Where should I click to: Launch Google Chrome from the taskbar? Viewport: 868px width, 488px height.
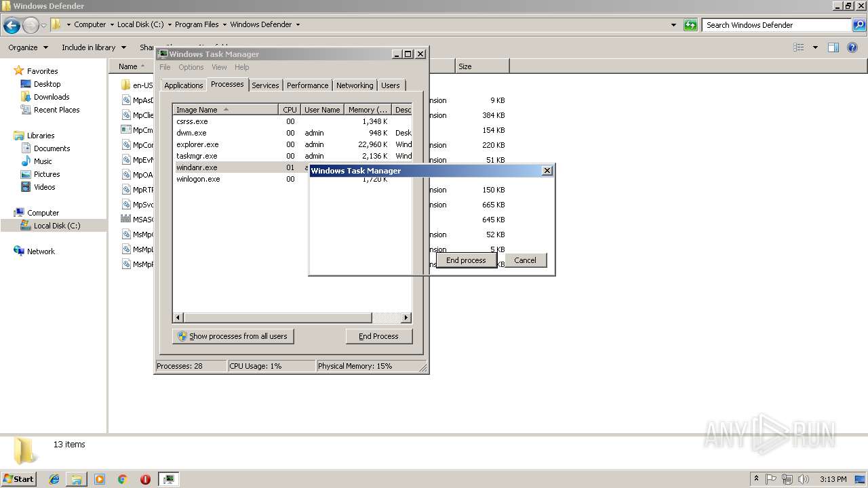point(123,479)
